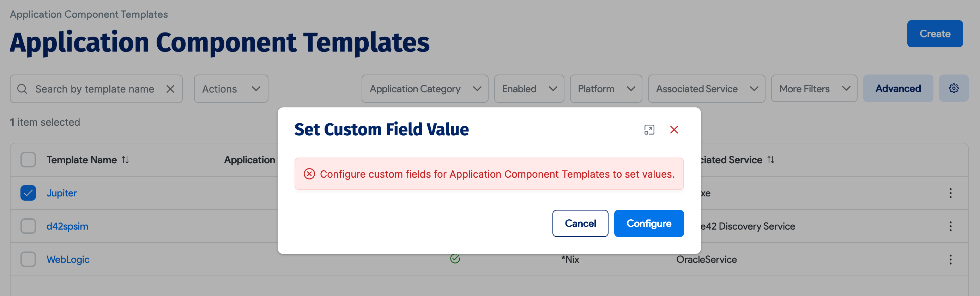
Task: Check the select-all checkbox in table header
Action: click(x=28, y=160)
